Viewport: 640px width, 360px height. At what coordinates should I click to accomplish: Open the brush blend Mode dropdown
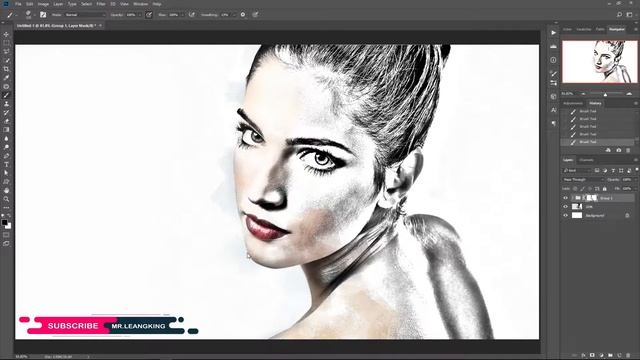click(x=84, y=15)
